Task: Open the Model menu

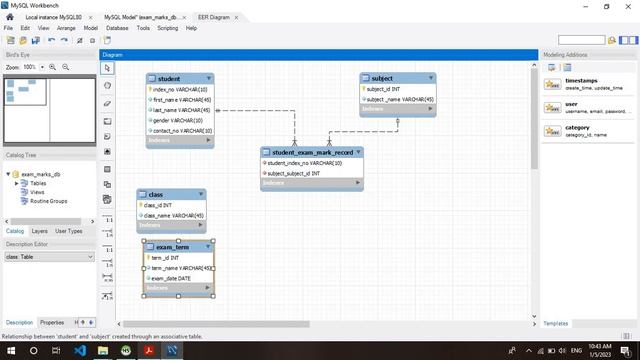Action: click(x=91, y=28)
